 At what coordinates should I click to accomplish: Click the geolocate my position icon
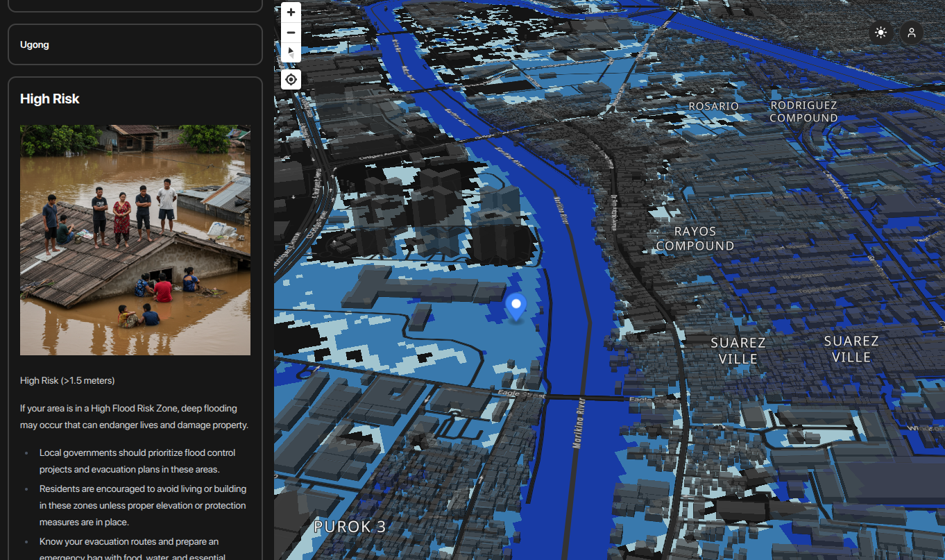[291, 78]
